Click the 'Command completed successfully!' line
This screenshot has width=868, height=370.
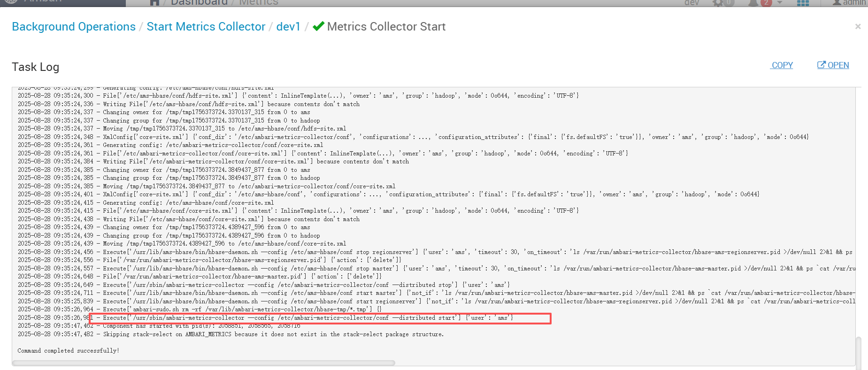pos(69,351)
